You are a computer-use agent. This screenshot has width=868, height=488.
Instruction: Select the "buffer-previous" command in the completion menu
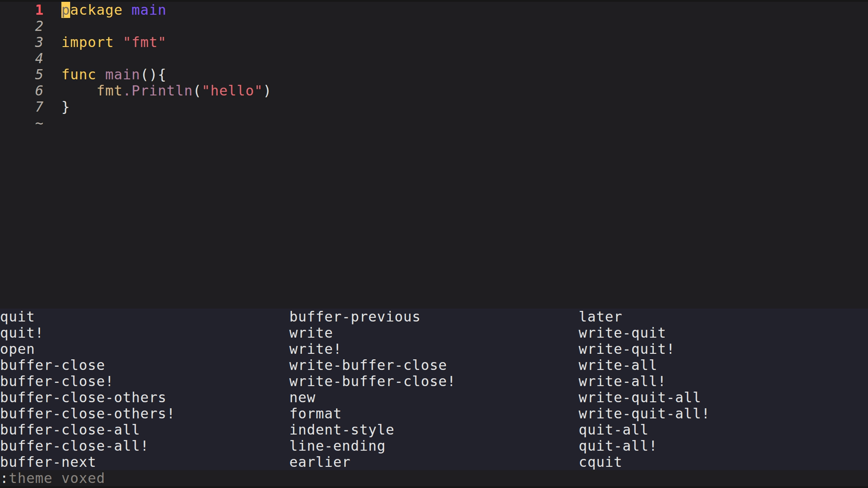click(x=354, y=317)
